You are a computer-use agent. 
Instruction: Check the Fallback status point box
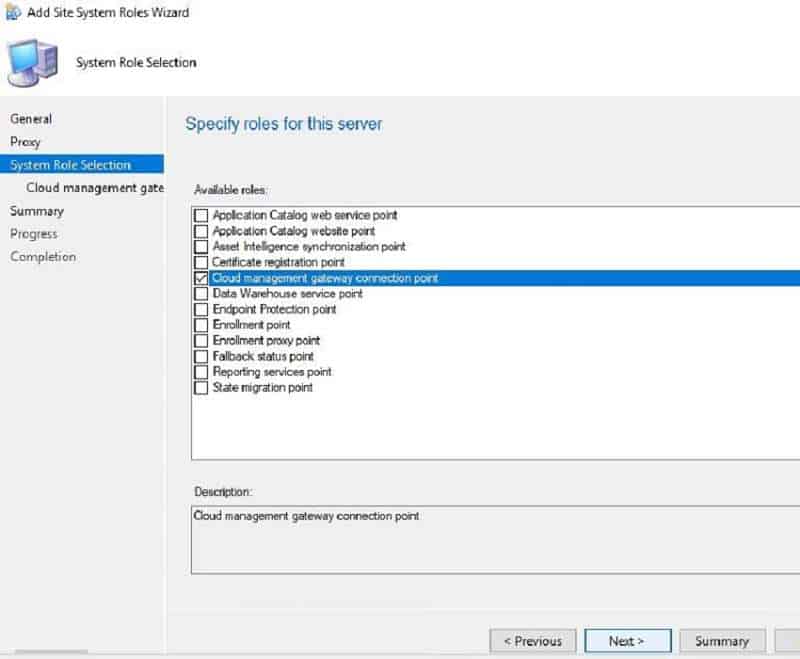tap(201, 356)
